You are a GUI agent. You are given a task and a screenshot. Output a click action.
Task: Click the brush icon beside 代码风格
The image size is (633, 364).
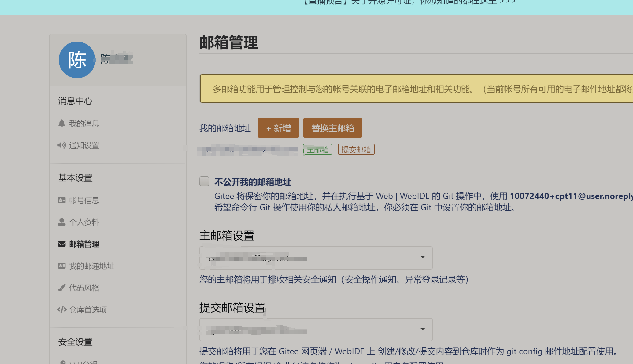coord(62,288)
